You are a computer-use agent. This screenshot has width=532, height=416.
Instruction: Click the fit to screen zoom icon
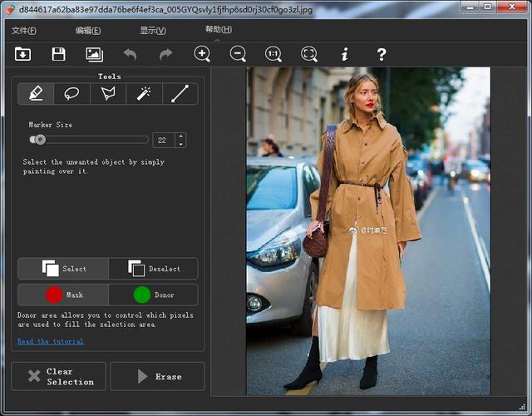309,54
